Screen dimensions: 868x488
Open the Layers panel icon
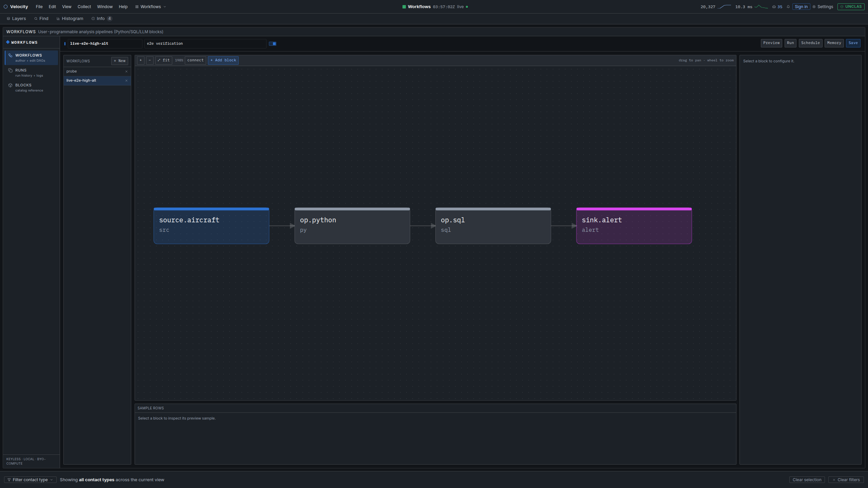tap(8, 19)
